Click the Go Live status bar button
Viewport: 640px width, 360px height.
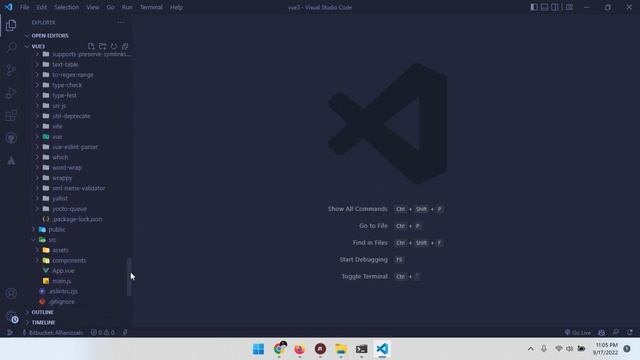tap(578, 332)
